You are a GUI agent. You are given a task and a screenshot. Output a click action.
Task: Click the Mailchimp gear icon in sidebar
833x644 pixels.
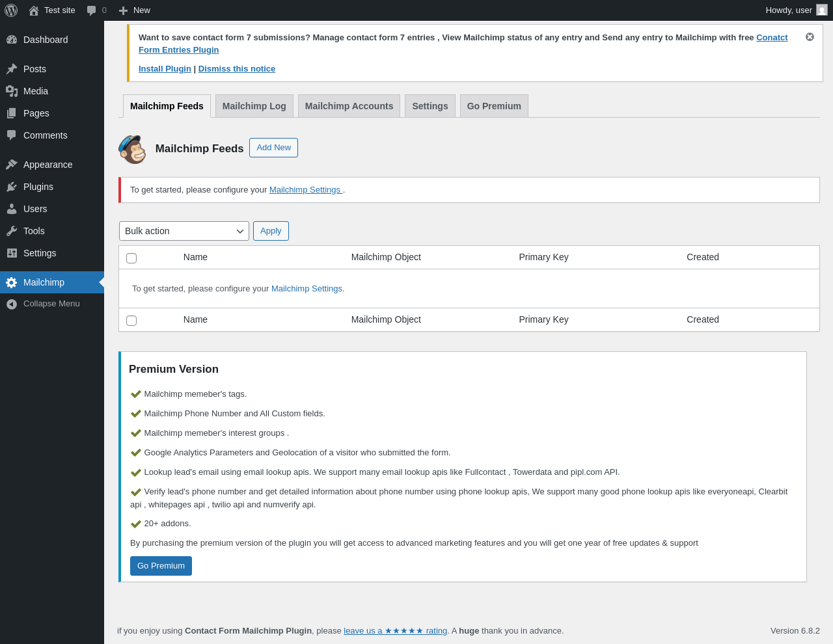[12, 282]
